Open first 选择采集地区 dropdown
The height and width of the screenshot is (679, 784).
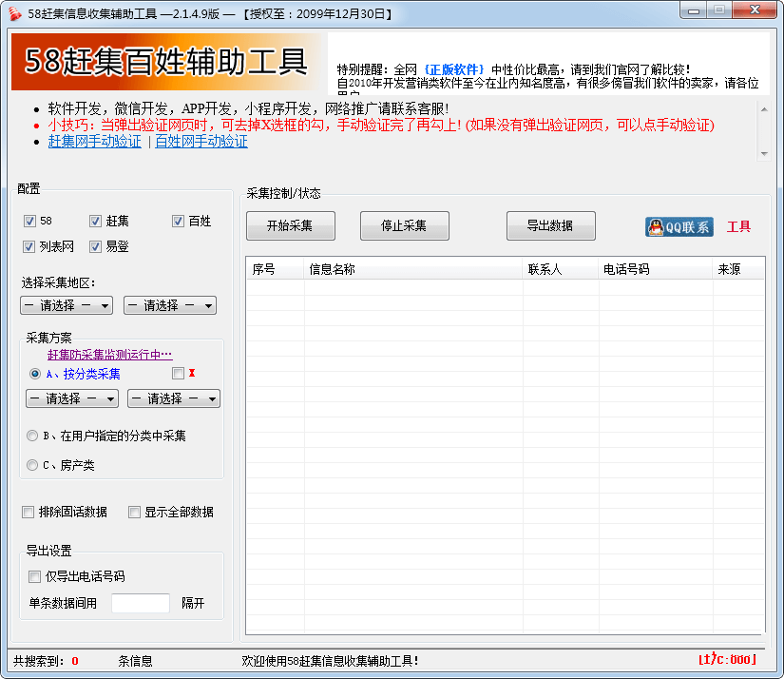click(67, 305)
